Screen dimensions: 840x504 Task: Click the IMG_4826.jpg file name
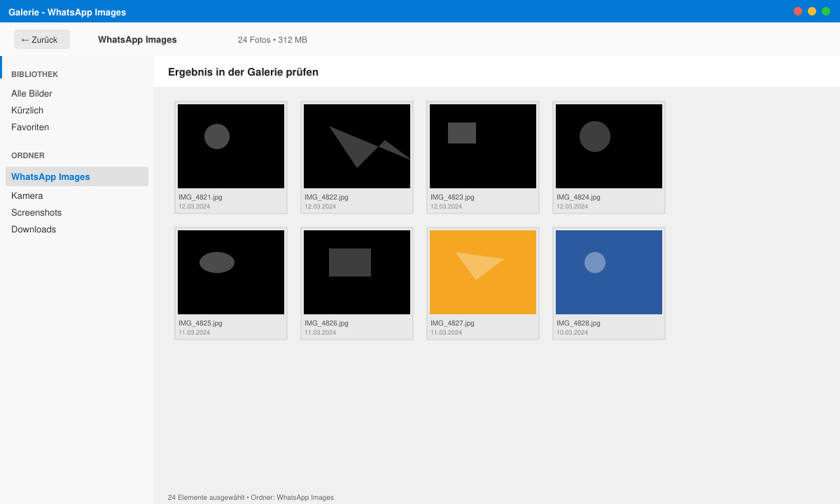[326, 323]
